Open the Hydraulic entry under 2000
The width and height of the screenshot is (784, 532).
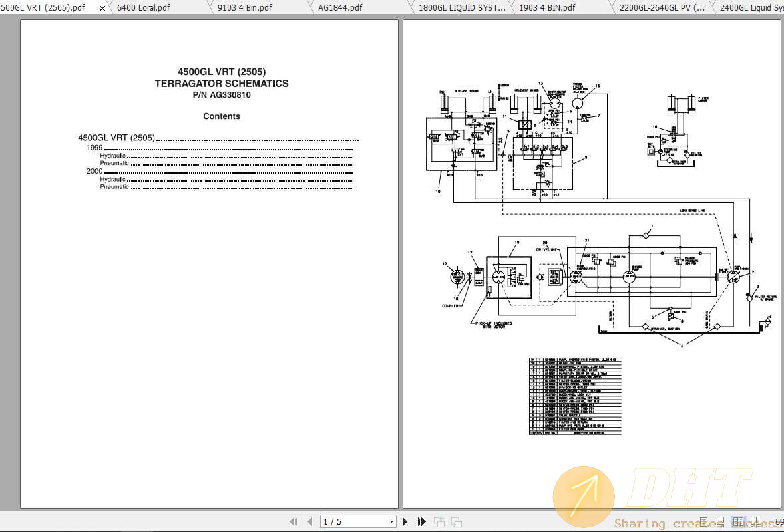click(226, 180)
